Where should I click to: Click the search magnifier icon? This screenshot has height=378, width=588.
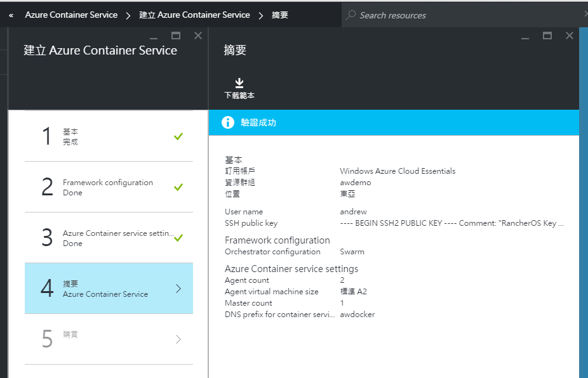350,15
